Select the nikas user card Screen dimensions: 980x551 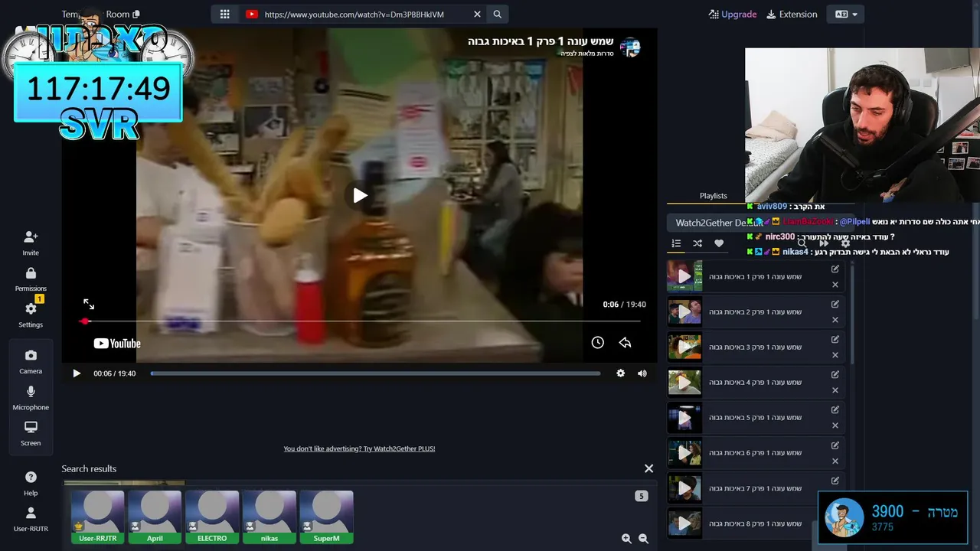click(x=269, y=517)
